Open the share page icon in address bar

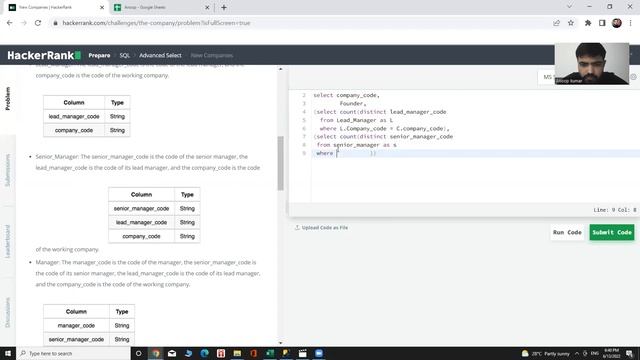[x=556, y=23]
